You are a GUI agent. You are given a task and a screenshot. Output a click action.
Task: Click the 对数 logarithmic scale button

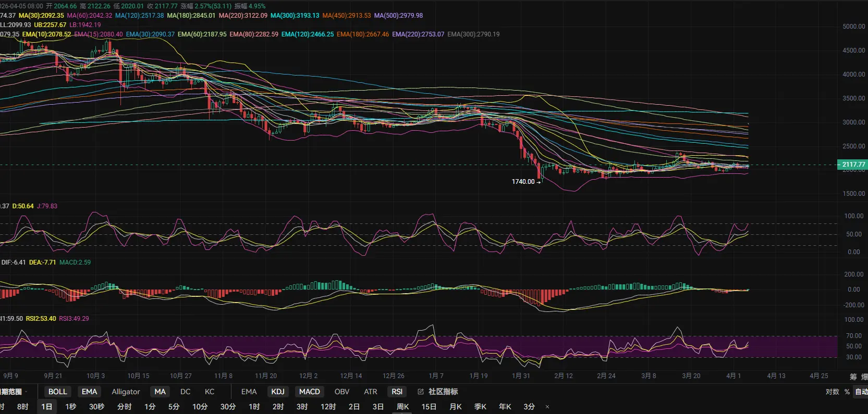(x=832, y=392)
